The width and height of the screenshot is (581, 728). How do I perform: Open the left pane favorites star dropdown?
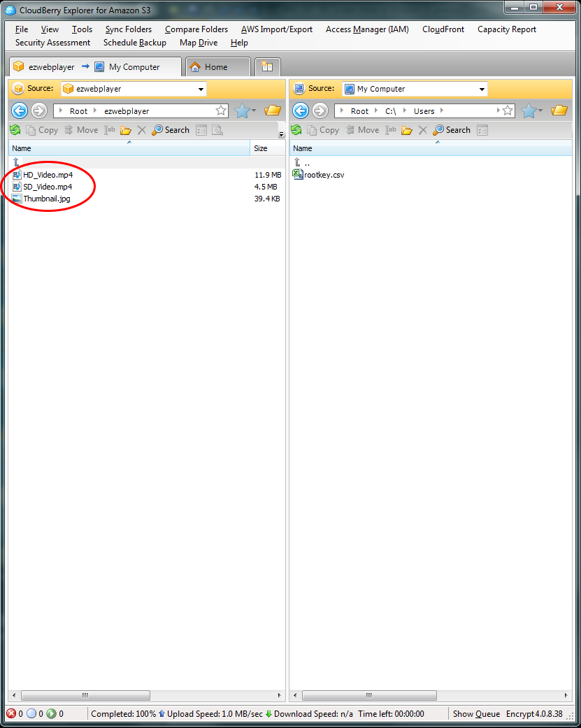pos(245,110)
